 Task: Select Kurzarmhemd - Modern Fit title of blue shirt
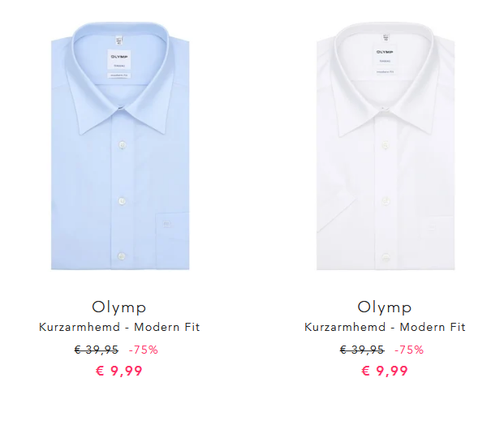click(119, 327)
